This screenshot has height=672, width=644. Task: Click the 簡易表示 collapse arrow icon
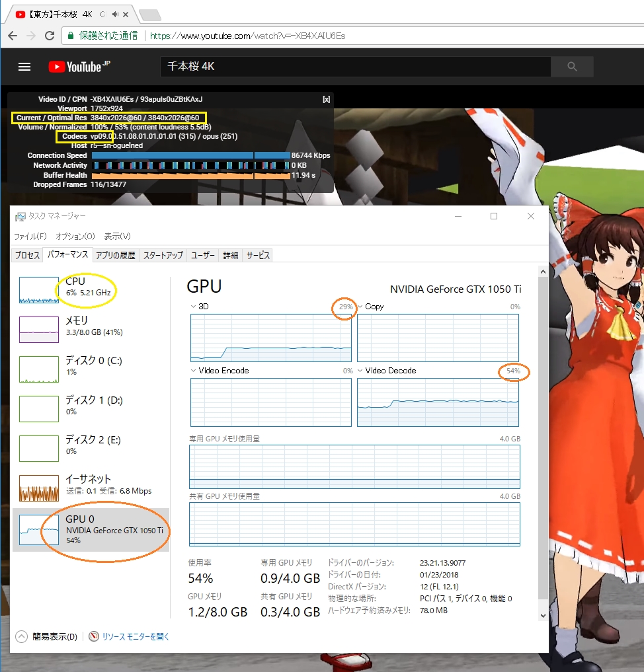21,636
